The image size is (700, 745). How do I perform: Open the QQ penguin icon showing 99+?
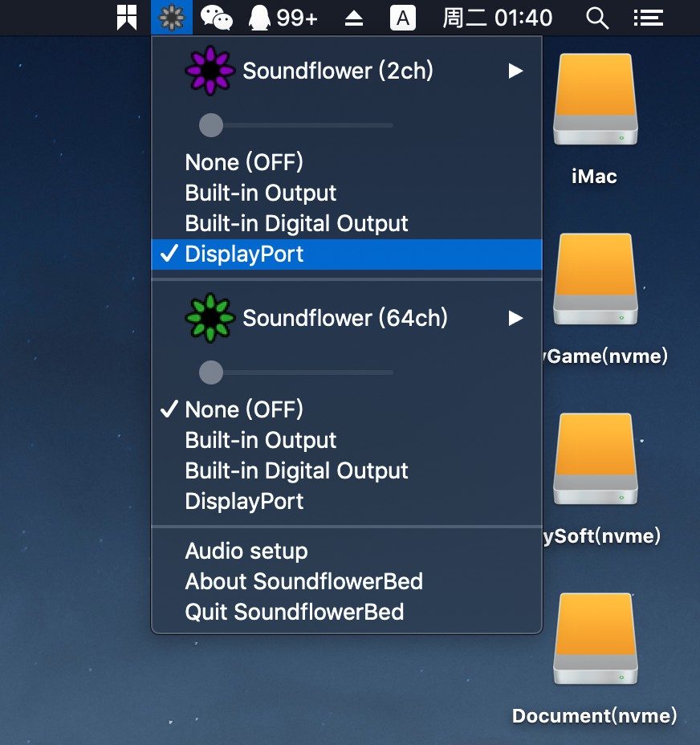pyautogui.click(x=283, y=18)
